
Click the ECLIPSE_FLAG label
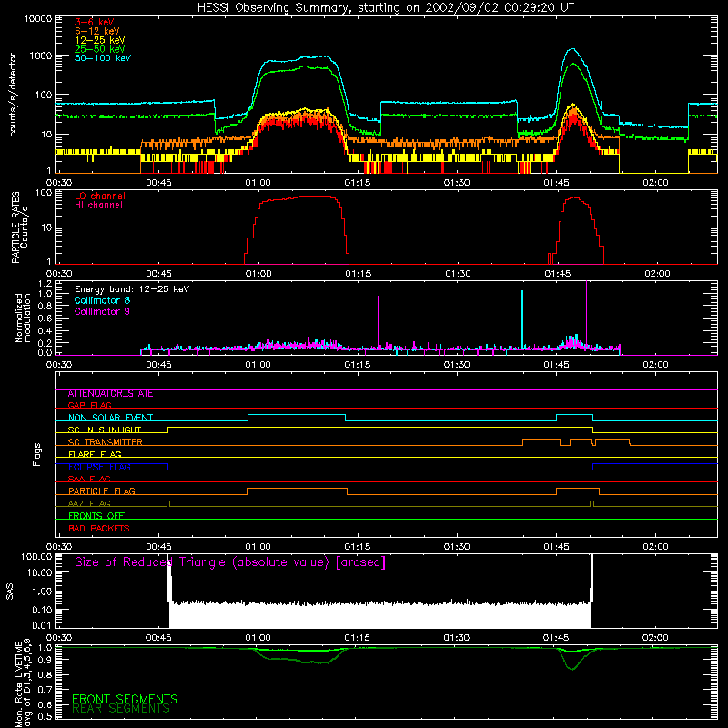pos(99,467)
